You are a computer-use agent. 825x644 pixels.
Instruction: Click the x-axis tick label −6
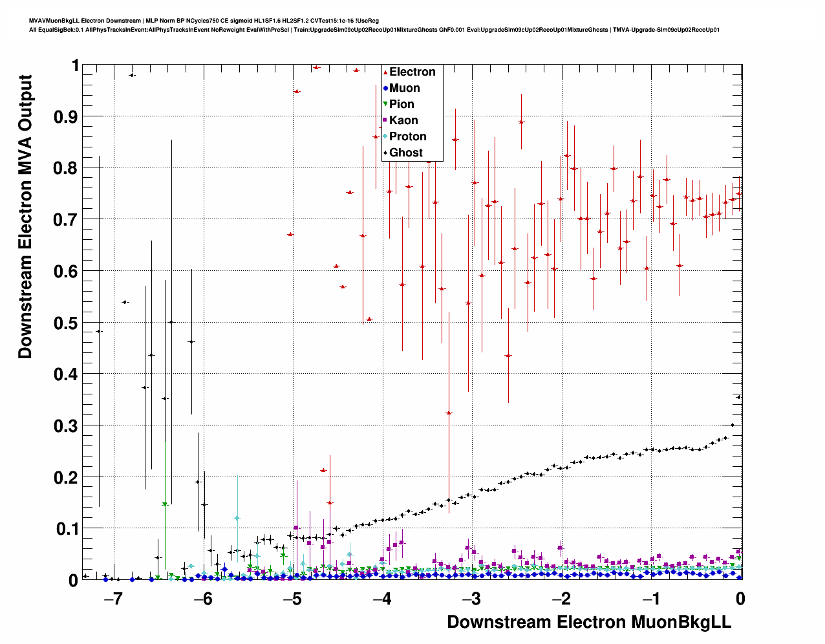[x=203, y=599]
